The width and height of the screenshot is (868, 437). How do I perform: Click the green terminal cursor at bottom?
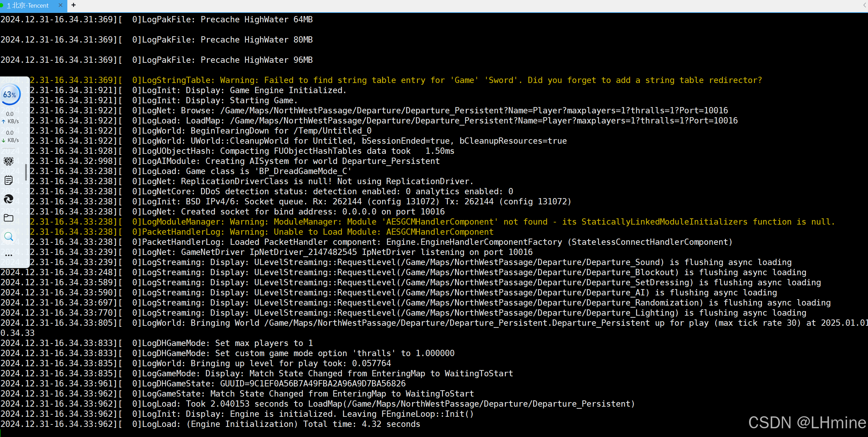click(1, 433)
